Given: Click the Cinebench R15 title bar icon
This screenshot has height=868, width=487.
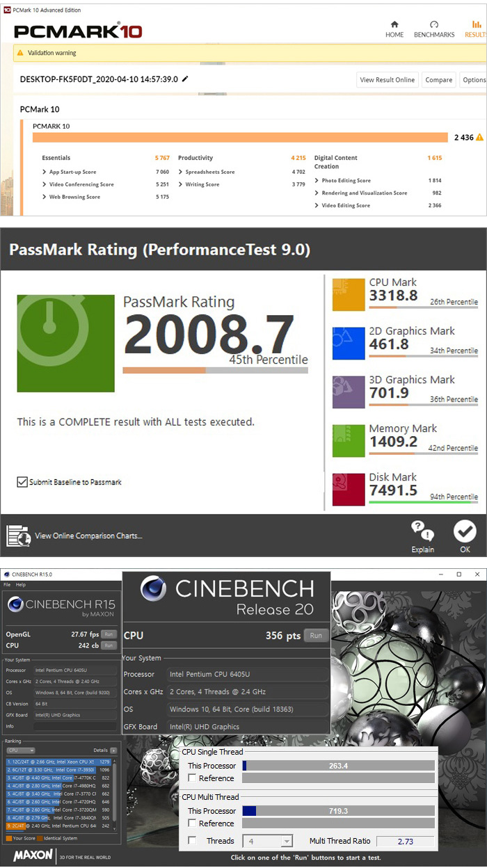Looking at the screenshot, I should tap(6, 574).
